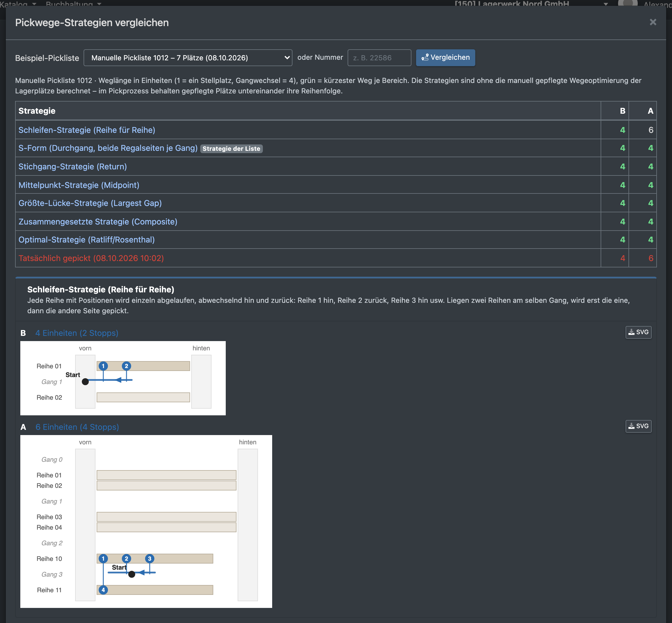Click stop marker 4 on Reihe 11

click(x=103, y=590)
